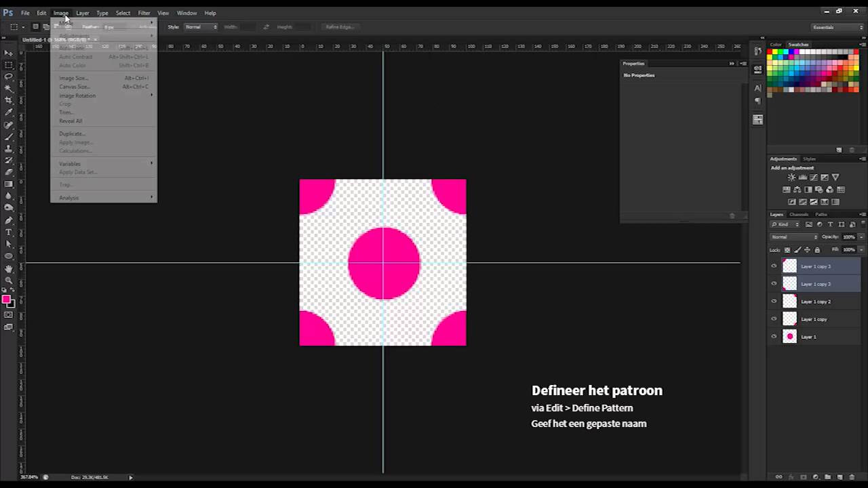The image size is (868, 488).
Task: Open the Style Normal dropdown in options bar
Action: coord(201,27)
